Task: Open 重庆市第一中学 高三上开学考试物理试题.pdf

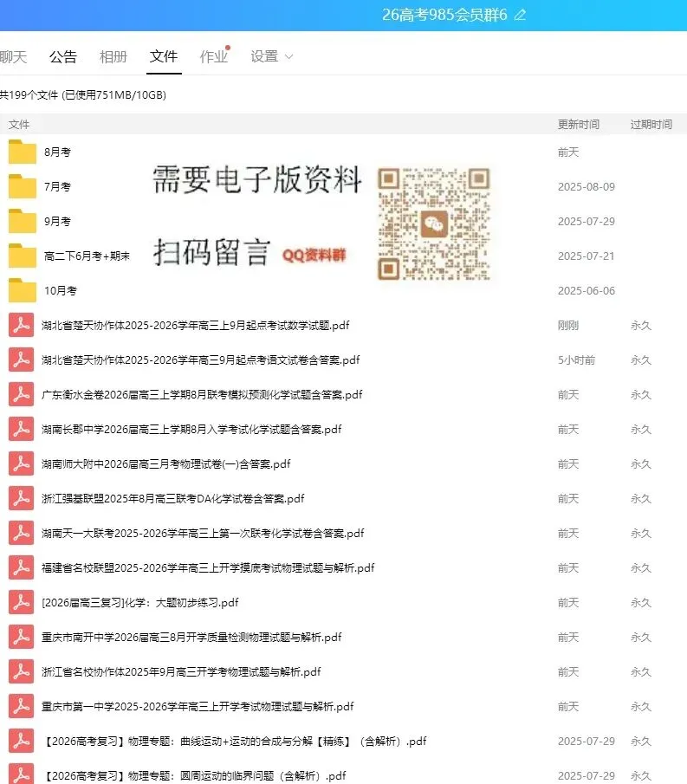Action: 198,707
